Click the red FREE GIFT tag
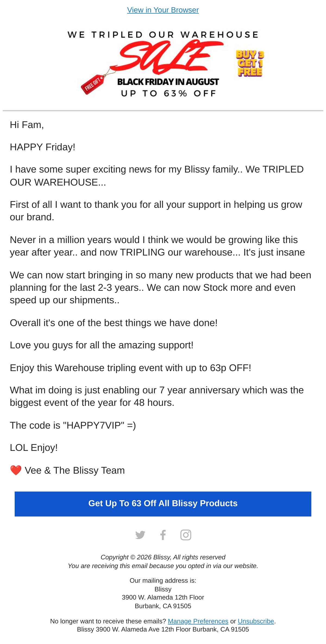 pos(93,84)
